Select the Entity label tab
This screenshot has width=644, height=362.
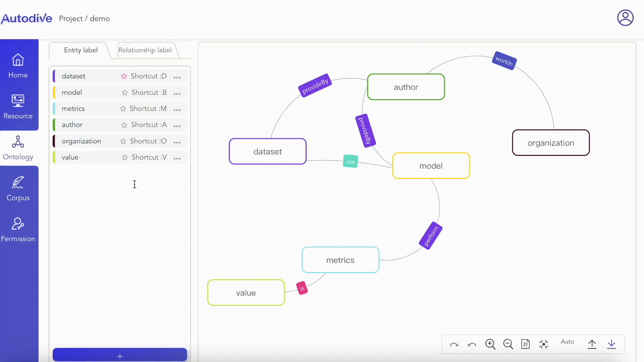(x=80, y=50)
